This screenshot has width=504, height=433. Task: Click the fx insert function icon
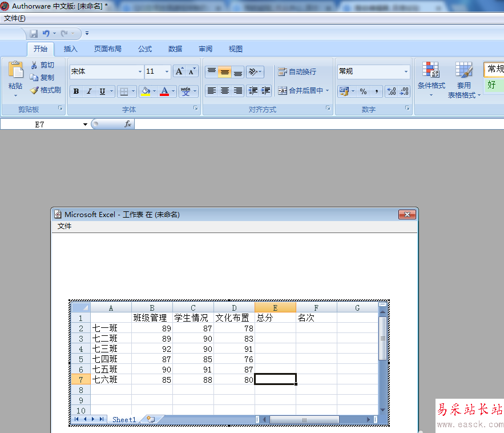[128, 124]
